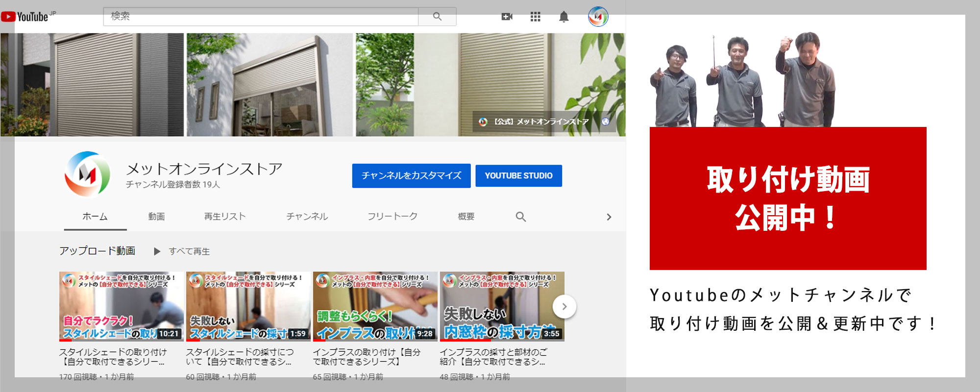Screen dimensions: 980x392
Task: Click the チャンネルをカスタマイズ button
Action: pos(411,175)
